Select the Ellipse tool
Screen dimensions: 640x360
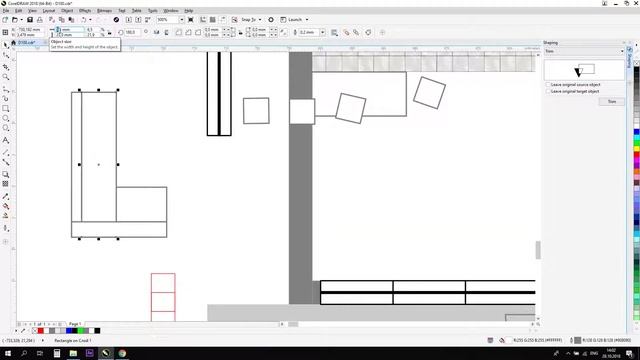[6, 118]
